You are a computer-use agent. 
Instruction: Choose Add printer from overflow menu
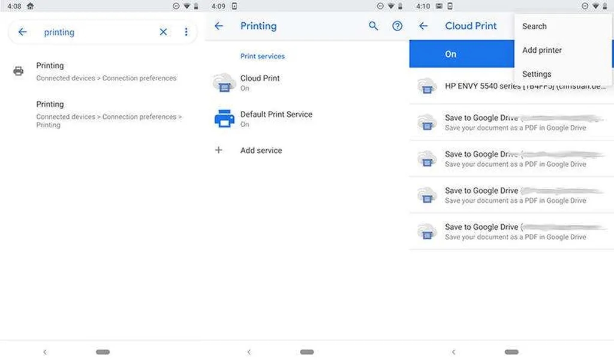click(x=542, y=50)
